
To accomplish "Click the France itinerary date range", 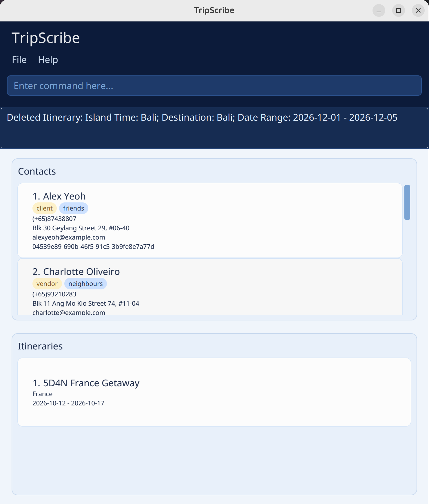I will coord(68,403).
